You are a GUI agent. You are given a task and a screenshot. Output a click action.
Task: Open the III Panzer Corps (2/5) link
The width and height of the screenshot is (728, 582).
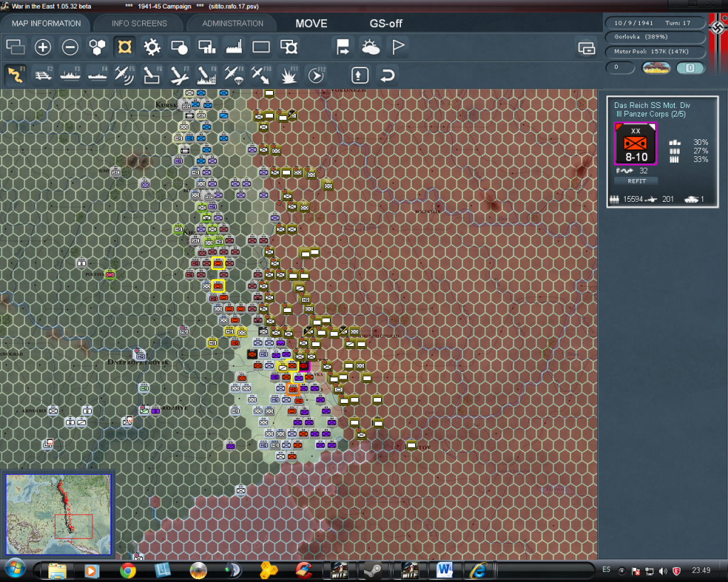click(x=651, y=114)
